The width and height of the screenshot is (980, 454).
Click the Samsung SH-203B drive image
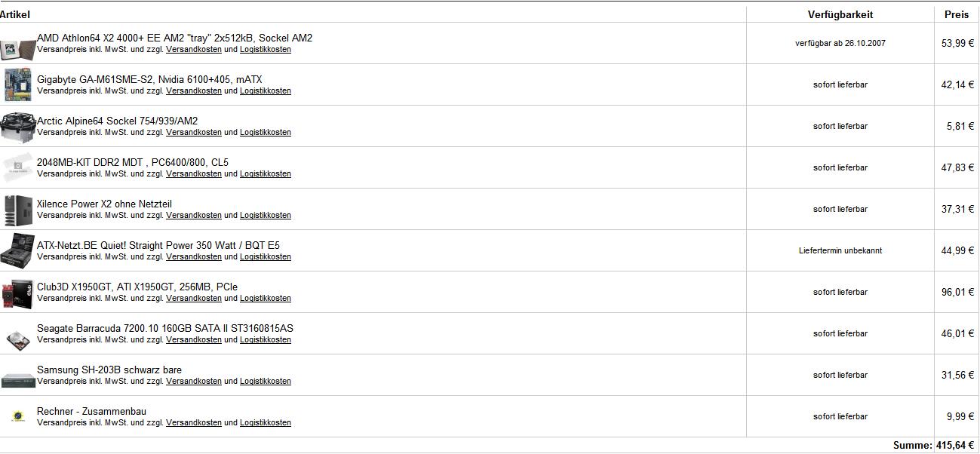(18, 379)
